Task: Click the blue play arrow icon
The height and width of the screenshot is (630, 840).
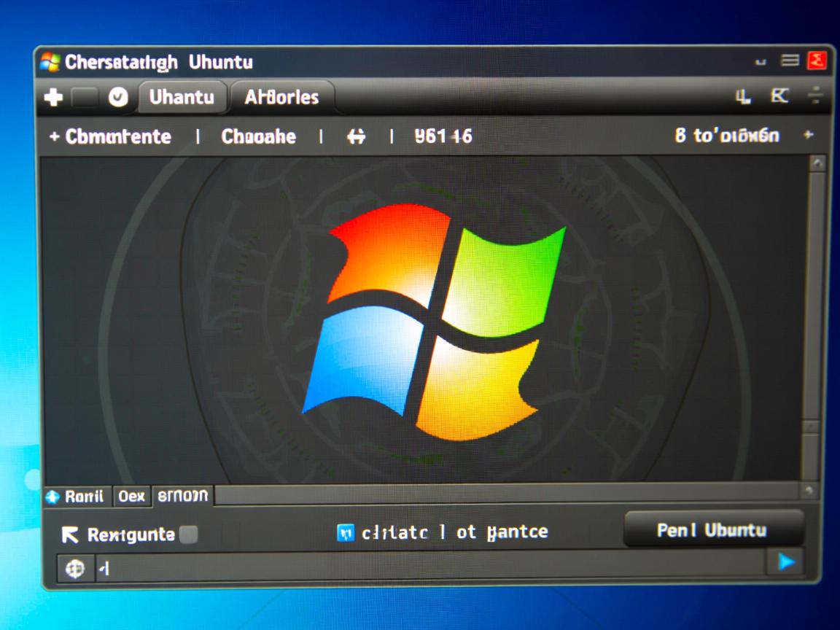Action: [786, 561]
